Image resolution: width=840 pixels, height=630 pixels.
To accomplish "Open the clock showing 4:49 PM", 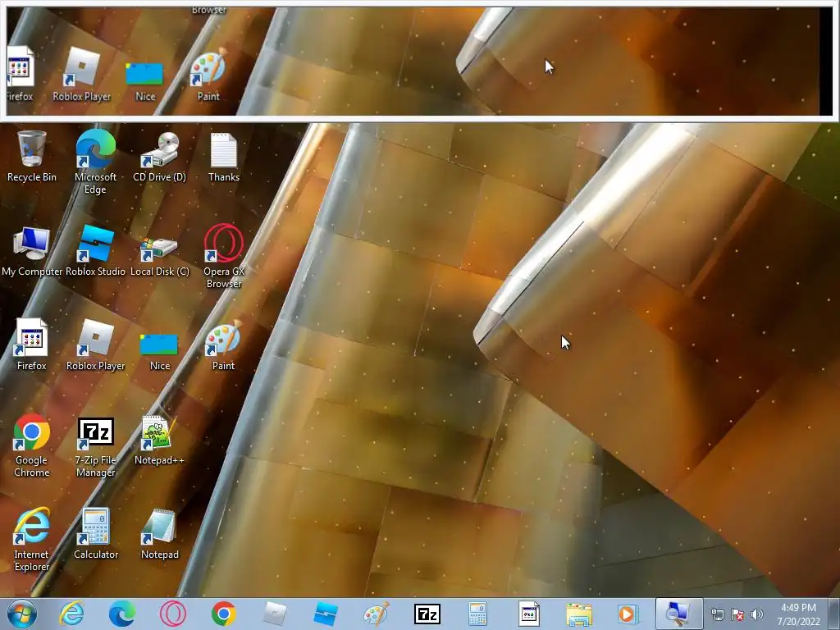I will 798,614.
